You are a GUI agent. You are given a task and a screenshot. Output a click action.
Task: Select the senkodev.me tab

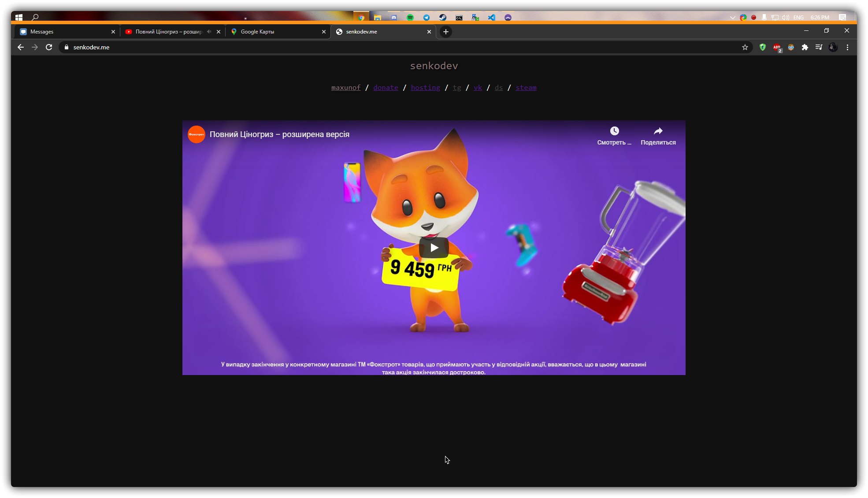tap(381, 32)
